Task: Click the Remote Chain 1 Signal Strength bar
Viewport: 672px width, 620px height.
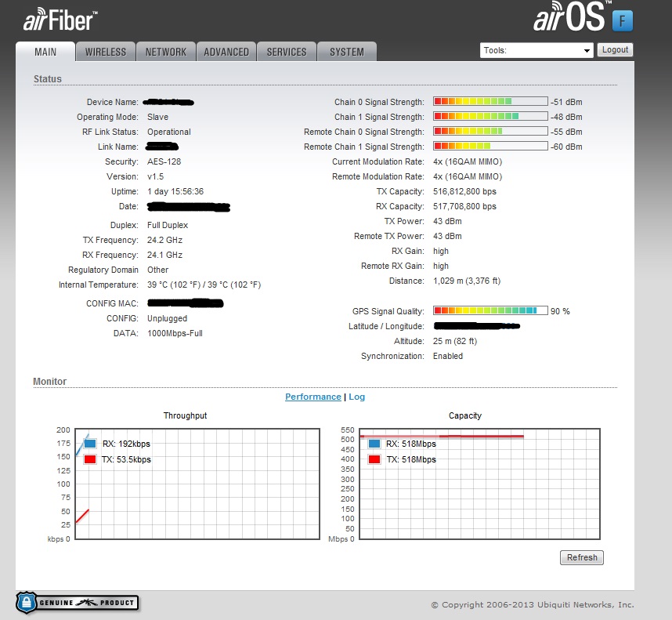Action: coord(490,147)
